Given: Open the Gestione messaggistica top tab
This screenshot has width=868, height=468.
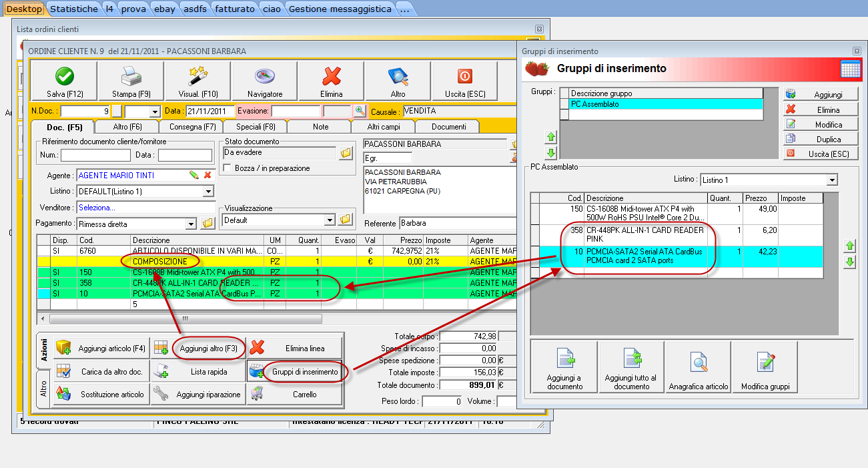Looking at the screenshot, I should [340, 9].
